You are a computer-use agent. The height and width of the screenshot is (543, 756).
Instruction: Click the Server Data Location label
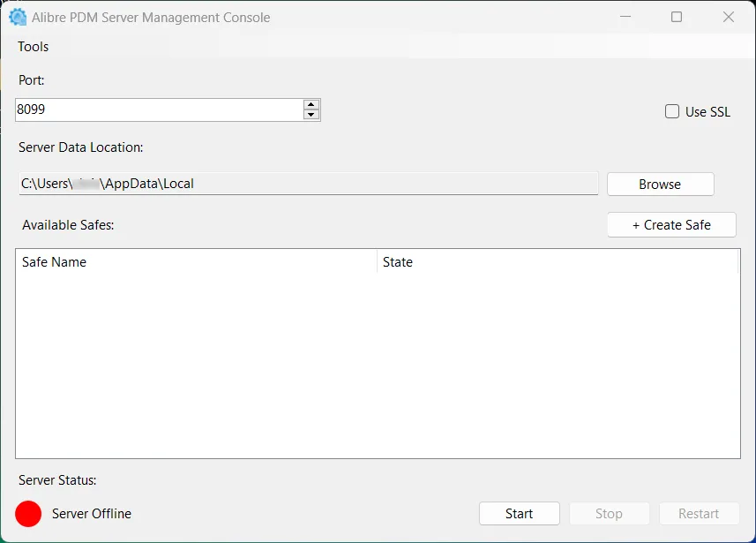[x=81, y=147]
